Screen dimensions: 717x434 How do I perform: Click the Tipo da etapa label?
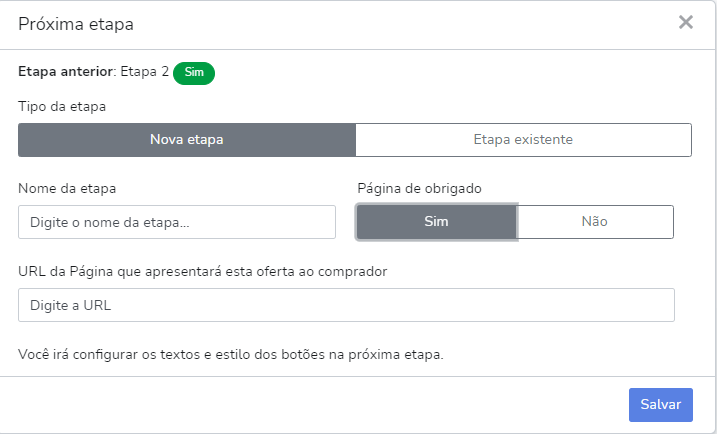point(62,107)
